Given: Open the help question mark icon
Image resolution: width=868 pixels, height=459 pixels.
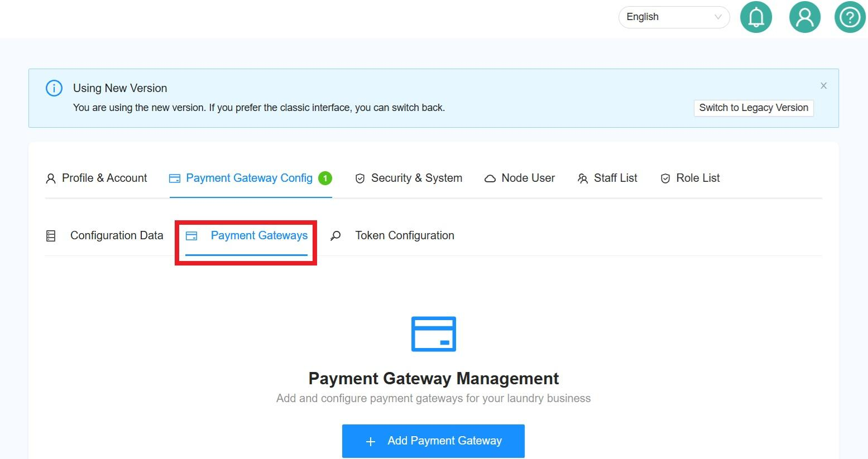Looking at the screenshot, I should click(850, 17).
